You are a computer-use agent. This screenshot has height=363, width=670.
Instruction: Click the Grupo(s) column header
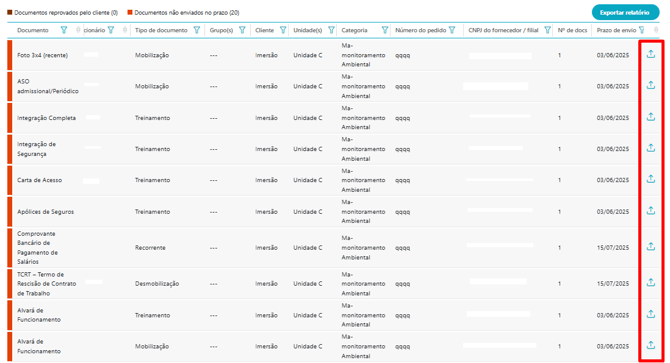221,30
